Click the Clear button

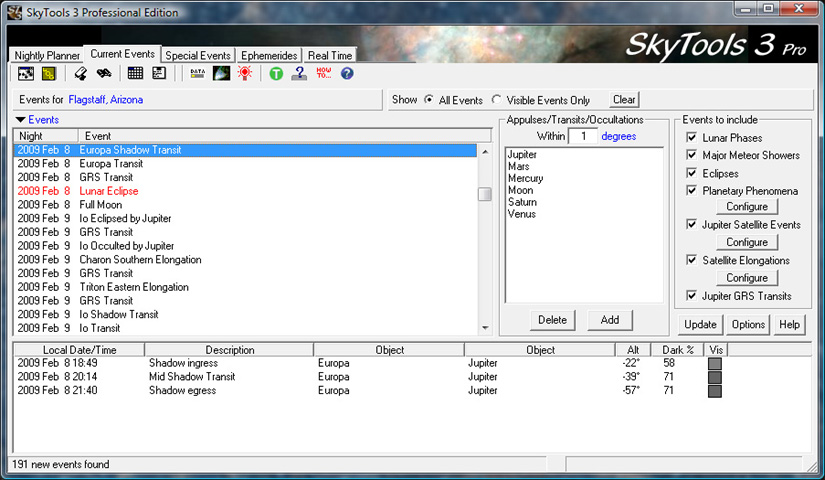pyautogui.click(x=624, y=99)
